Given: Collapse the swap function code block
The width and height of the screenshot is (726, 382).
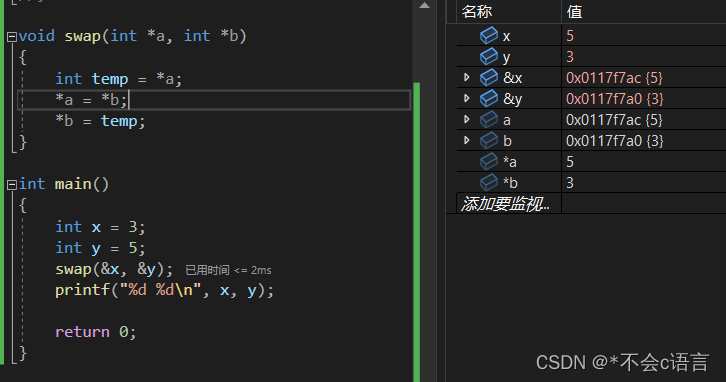Looking at the screenshot, I should (x=12, y=37).
